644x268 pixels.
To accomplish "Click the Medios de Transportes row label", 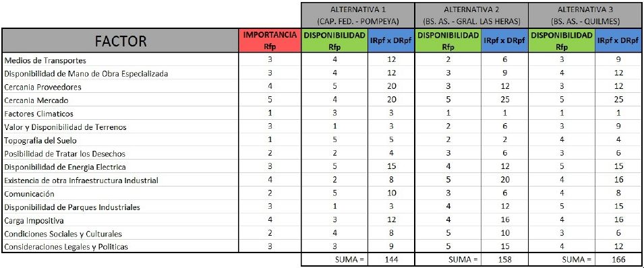I will coord(120,60).
